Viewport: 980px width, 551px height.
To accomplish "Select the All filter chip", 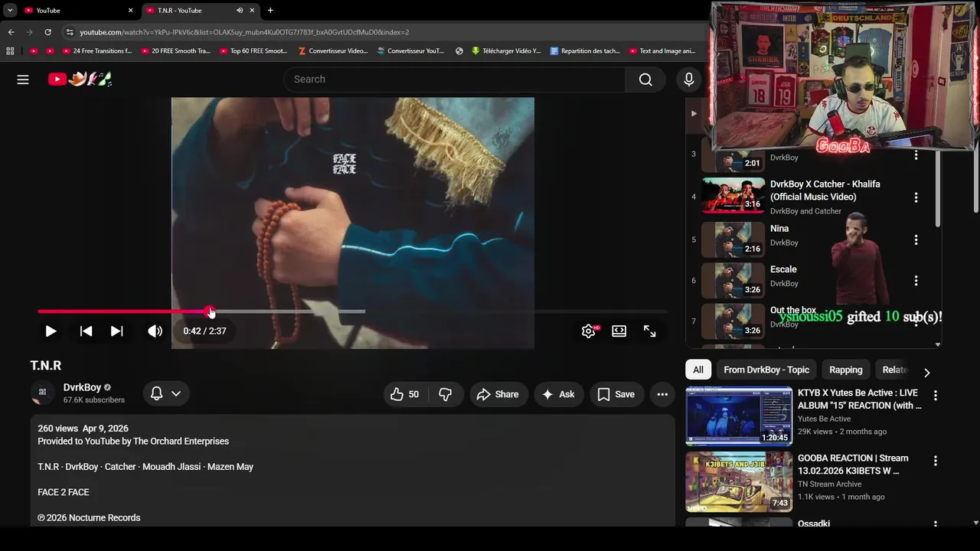I will coord(698,370).
